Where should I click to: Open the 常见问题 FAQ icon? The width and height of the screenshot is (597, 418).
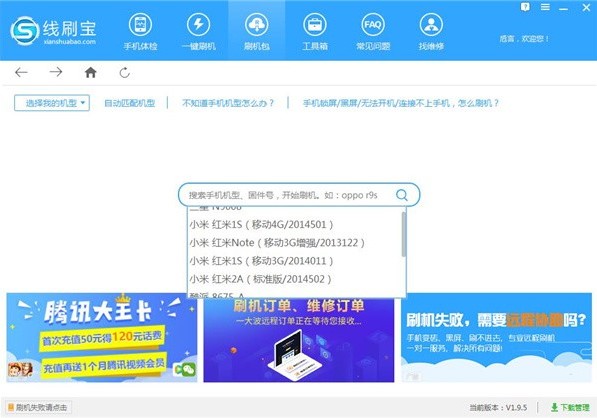tap(373, 32)
